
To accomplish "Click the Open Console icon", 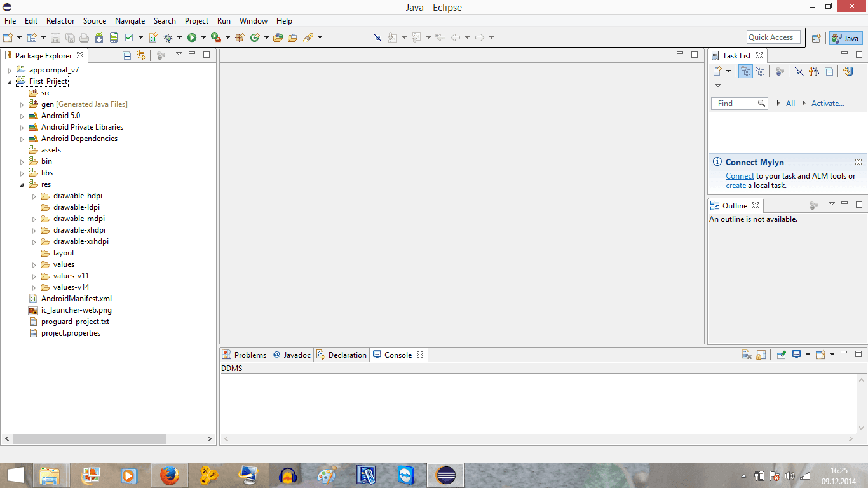I will tap(820, 355).
